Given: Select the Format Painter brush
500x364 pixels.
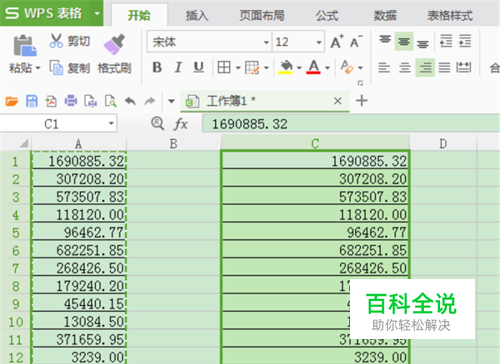Looking at the screenshot, I should [x=114, y=44].
